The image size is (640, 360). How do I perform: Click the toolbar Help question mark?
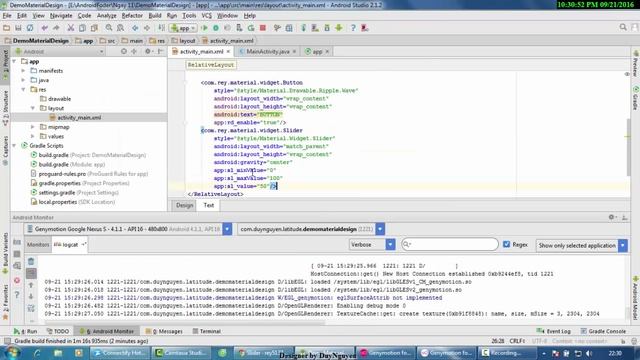pyautogui.click(x=353, y=28)
